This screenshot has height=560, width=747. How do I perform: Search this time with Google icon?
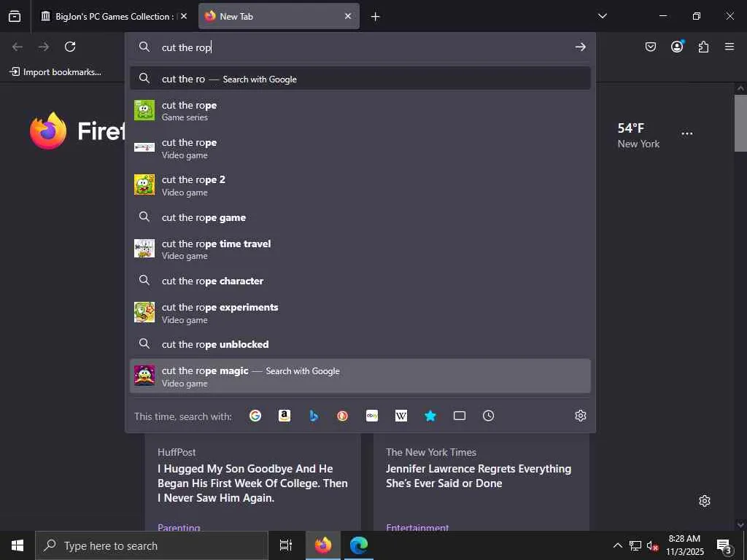pyautogui.click(x=255, y=416)
